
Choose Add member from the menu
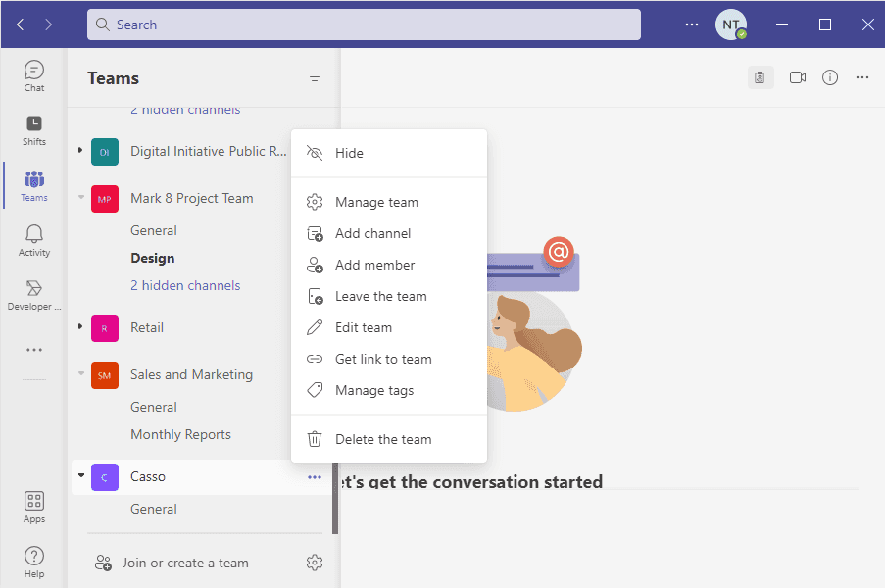click(389, 265)
